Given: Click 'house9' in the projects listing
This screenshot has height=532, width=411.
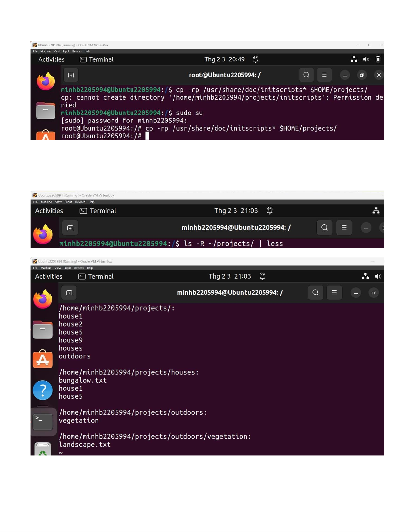Looking at the screenshot, I should click(71, 340).
